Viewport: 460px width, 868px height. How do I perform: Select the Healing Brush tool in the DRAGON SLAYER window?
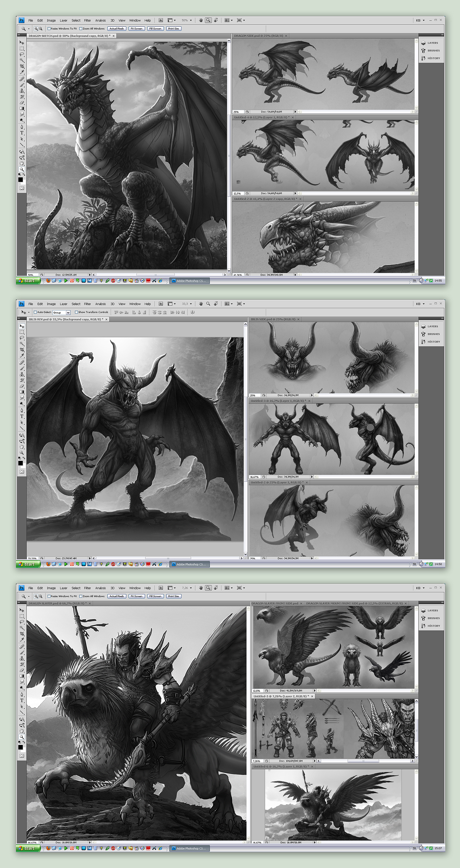(x=21, y=647)
